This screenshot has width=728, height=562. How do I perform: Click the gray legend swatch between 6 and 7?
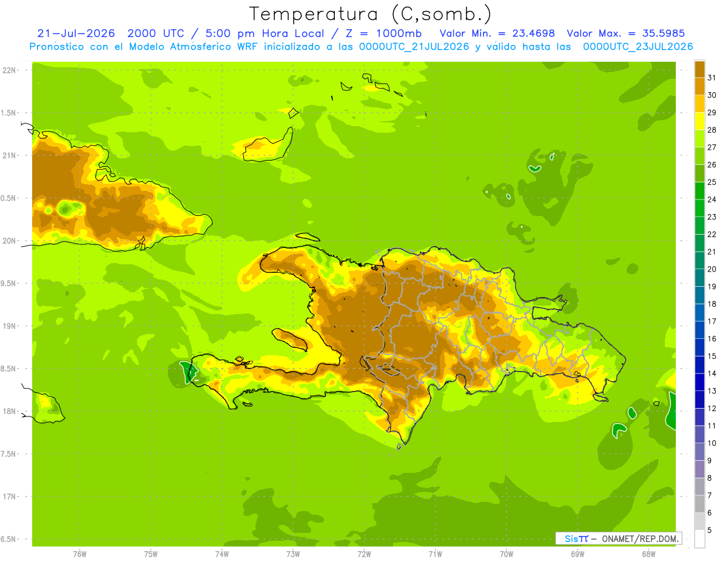point(699,504)
